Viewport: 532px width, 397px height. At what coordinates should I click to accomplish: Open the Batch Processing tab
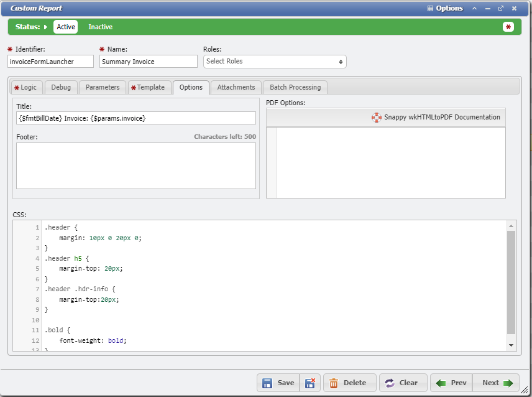(x=295, y=87)
